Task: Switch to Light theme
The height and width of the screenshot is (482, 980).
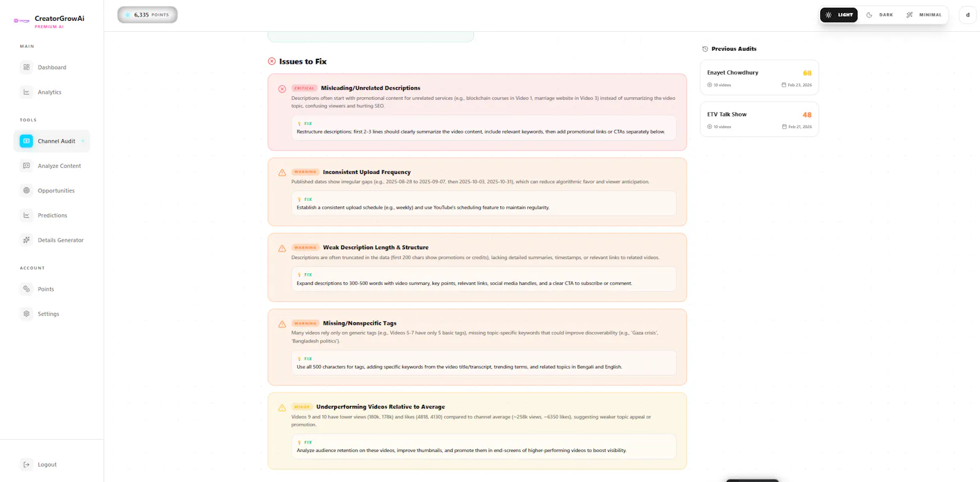Action: tap(839, 15)
